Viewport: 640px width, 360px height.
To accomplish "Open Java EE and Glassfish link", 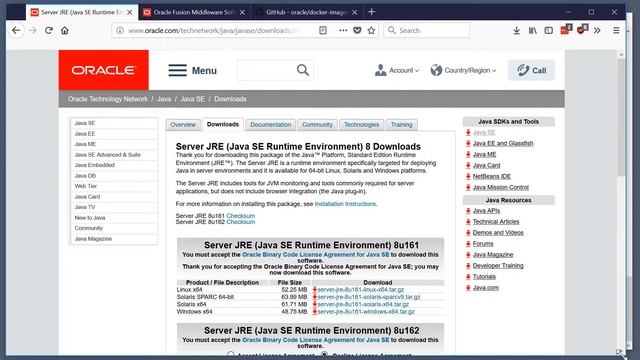I will pos(503,143).
